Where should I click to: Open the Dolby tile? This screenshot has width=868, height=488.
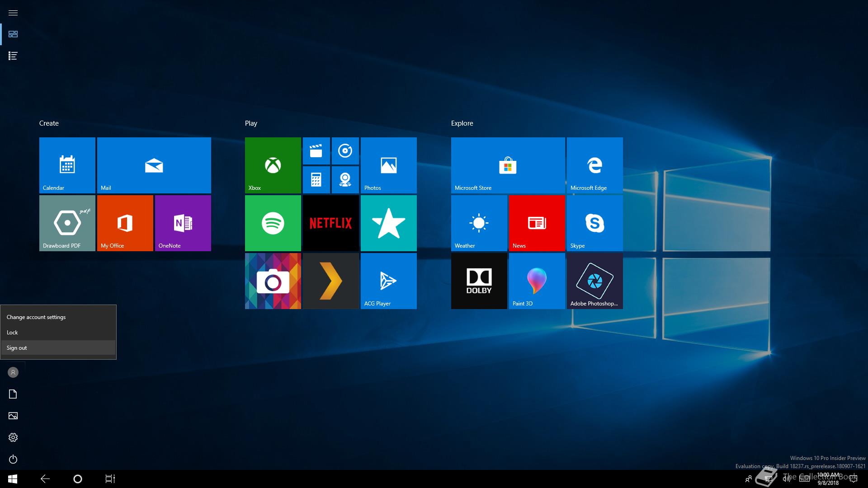click(x=479, y=281)
